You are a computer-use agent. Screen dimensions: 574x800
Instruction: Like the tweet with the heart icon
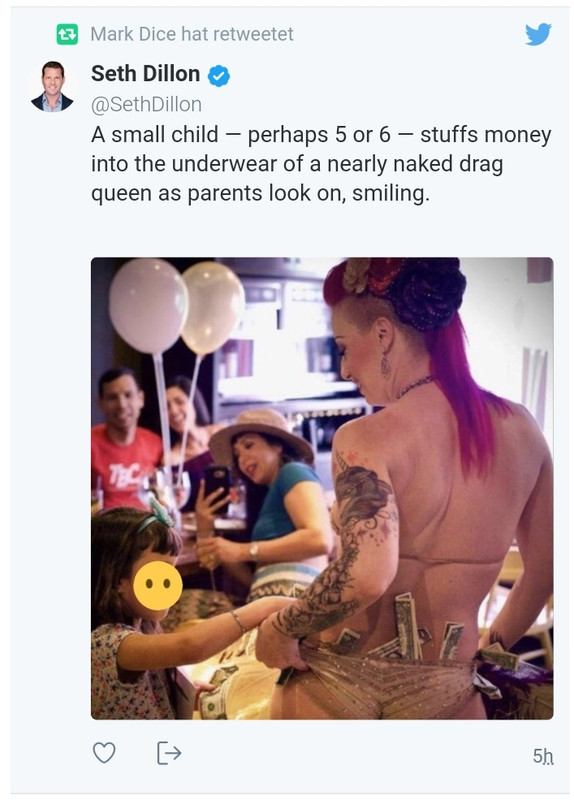[104, 753]
